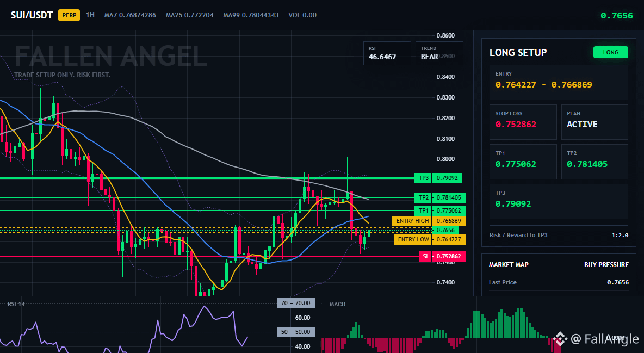Viewport: 644px width, 353px height.
Task: Click the ENTRY HIGH 0.766869 chart tag
Action: tap(429, 221)
